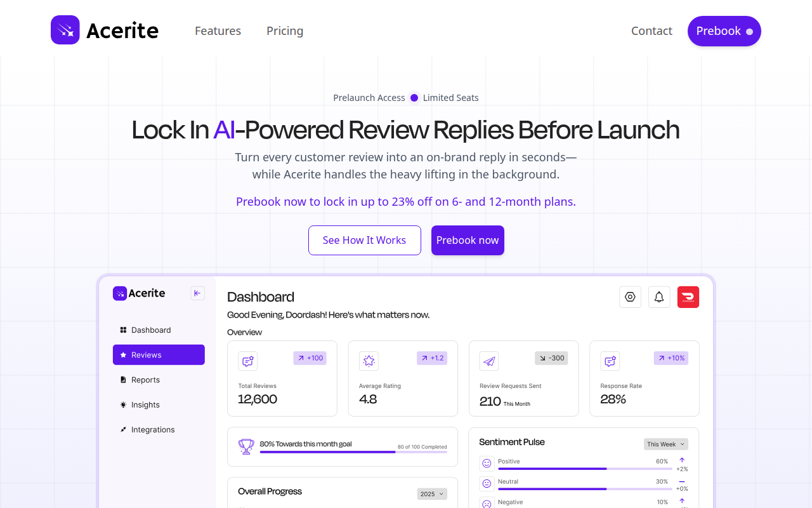Click the Neutral sentiment progress bar
Viewport: 812px width, 508px height.
585,489
